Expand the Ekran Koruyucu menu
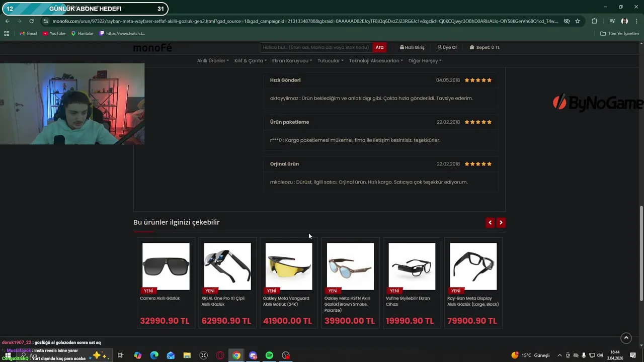The image size is (644, 362). (292, 60)
